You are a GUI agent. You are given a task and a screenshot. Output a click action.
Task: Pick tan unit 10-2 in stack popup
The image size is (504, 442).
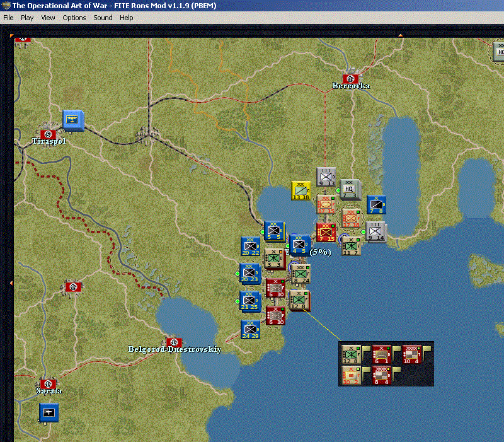click(351, 375)
